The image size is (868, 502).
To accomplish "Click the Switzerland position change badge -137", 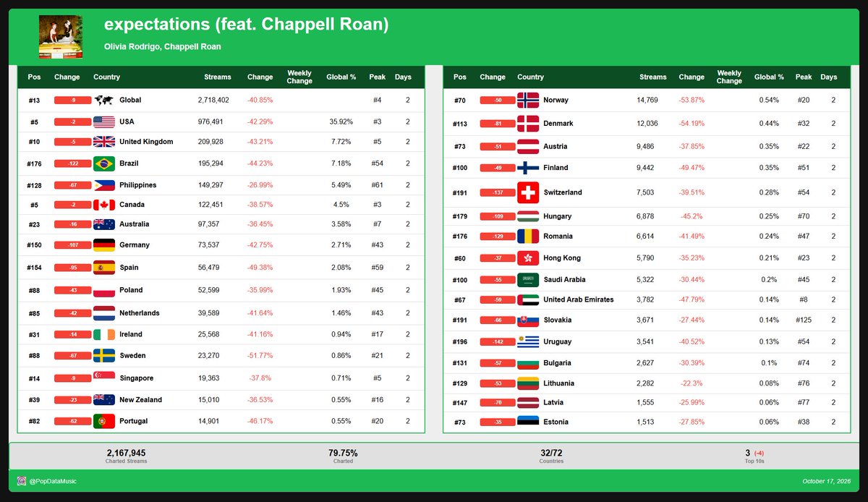I will click(x=497, y=193).
